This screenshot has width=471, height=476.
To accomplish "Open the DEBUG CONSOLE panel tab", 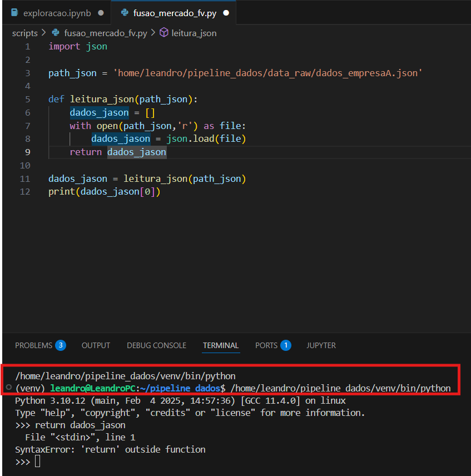I will click(x=156, y=345).
